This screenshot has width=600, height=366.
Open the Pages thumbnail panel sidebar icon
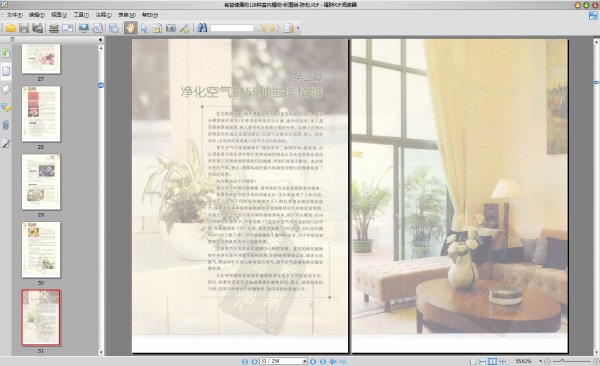pos(6,71)
